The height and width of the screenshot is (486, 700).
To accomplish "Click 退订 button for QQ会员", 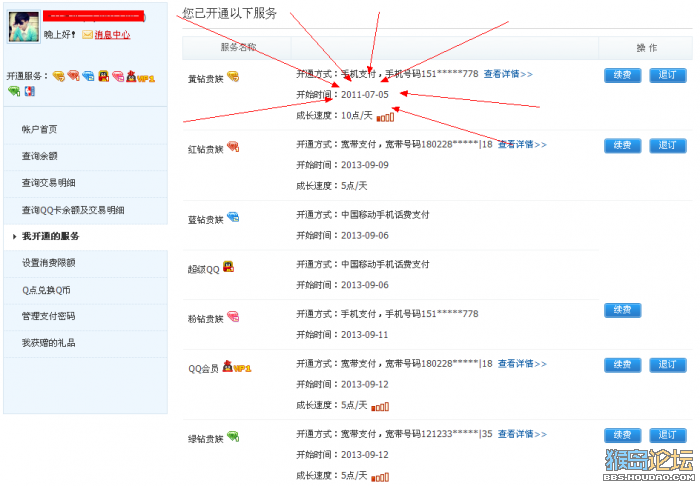I will pos(667,365).
